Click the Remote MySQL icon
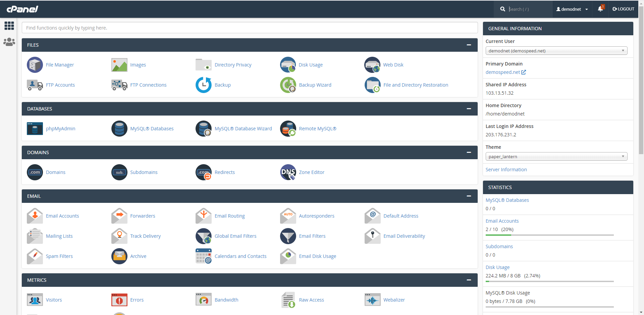644x315 pixels. tap(288, 129)
